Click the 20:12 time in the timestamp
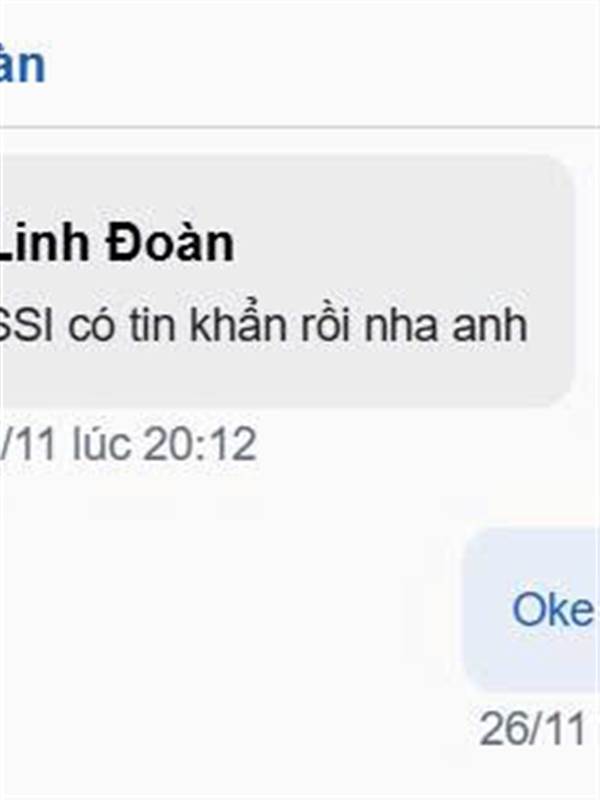The height and width of the screenshot is (800, 600). point(199,444)
